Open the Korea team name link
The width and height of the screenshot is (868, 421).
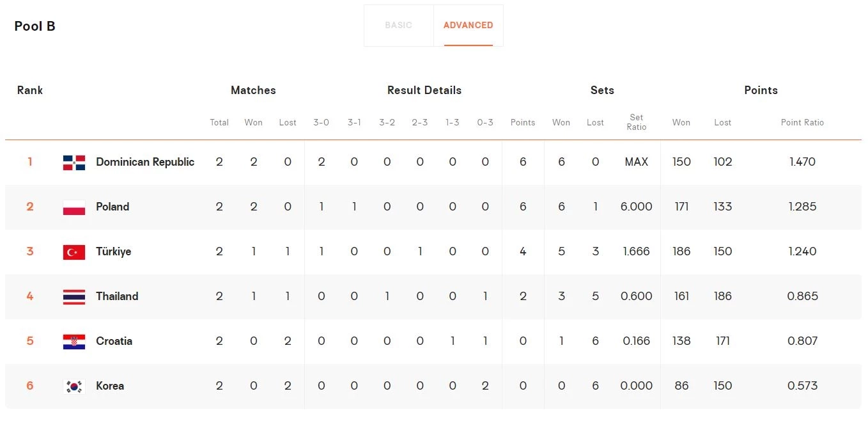click(x=110, y=386)
